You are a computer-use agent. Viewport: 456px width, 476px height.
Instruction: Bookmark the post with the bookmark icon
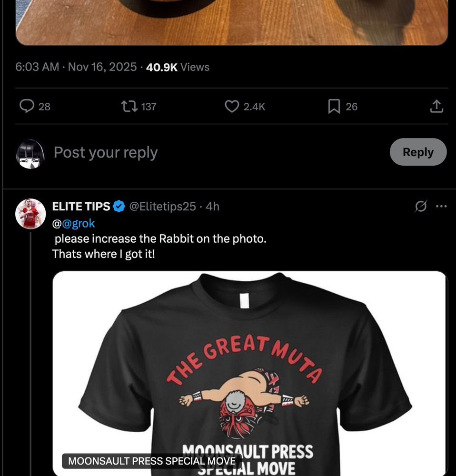coord(335,107)
